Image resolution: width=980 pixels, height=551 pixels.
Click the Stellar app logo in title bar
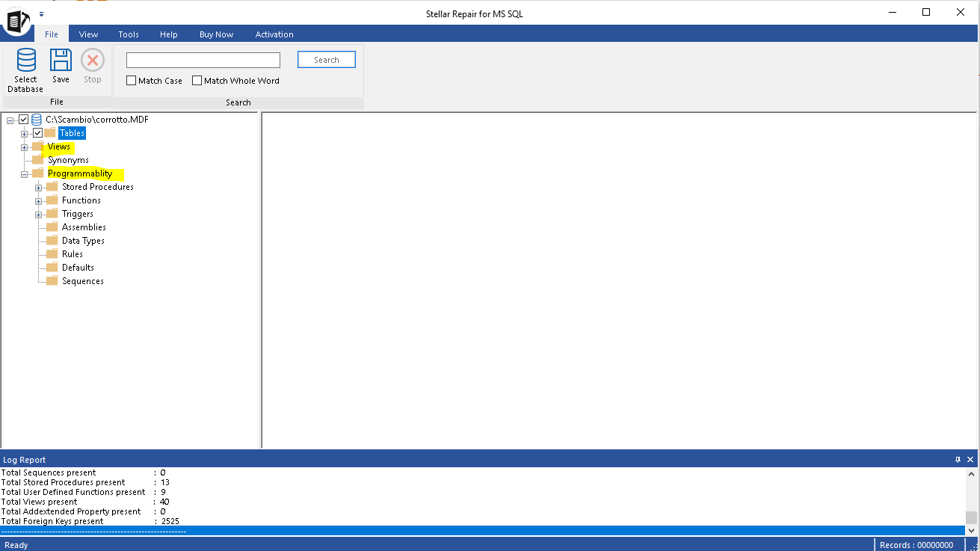pos(18,21)
